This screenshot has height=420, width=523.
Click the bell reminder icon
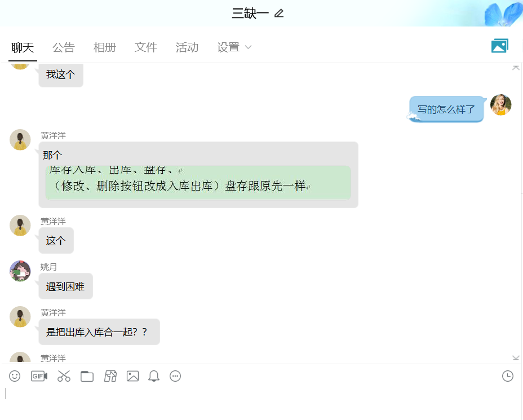click(x=154, y=376)
